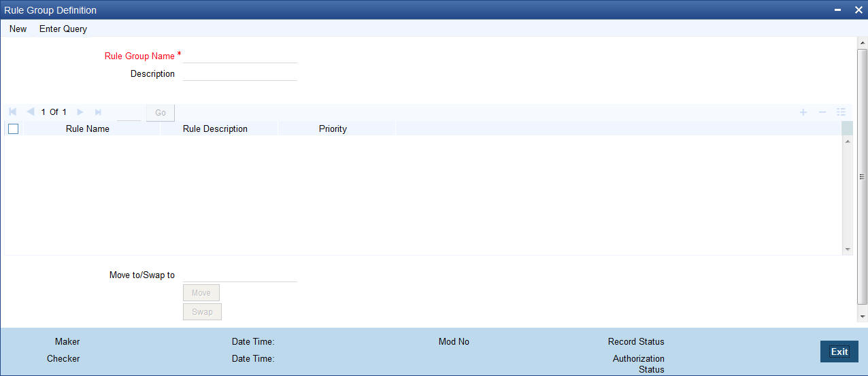868x376 pixels.
Task: Open the New menu item
Action: (x=18, y=29)
